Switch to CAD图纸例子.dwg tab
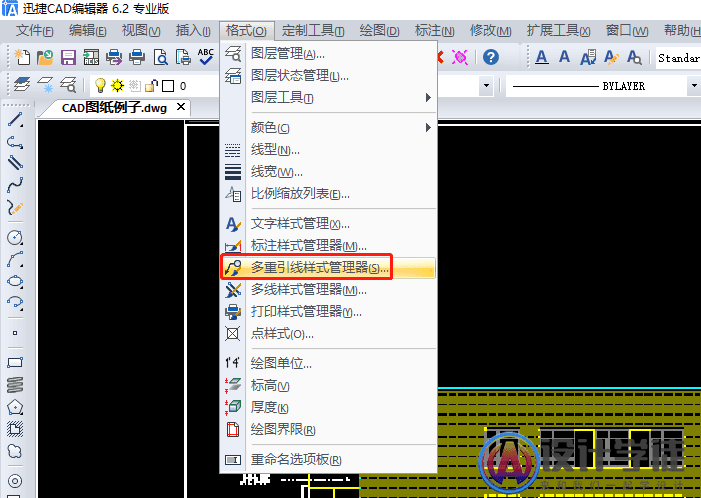This screenshot has height=498, width=701. point(114,108)
